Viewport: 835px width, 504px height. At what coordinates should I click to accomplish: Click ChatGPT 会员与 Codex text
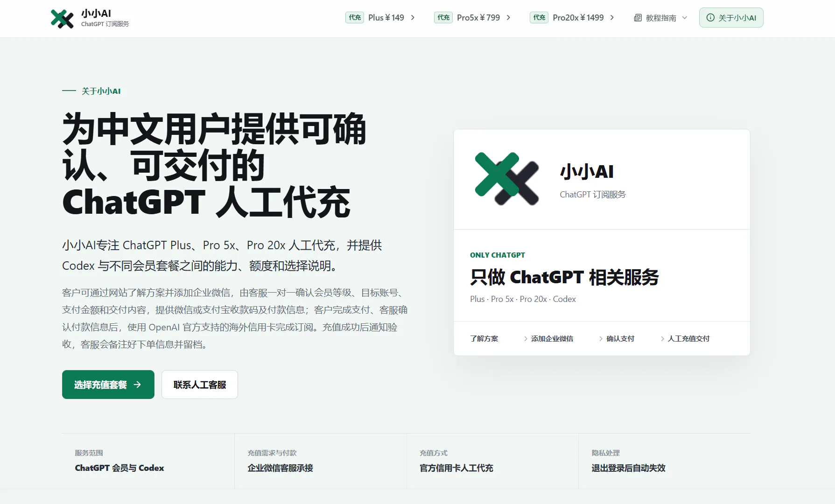119,468
